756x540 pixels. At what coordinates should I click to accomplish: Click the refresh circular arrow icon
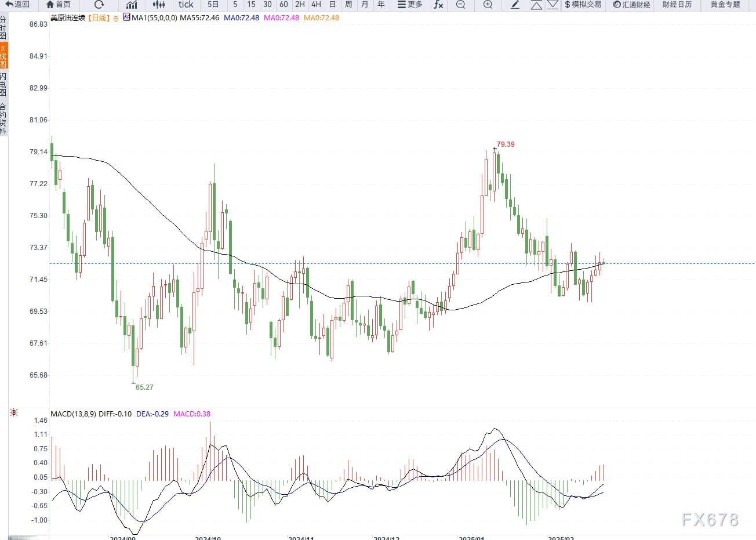99,5
